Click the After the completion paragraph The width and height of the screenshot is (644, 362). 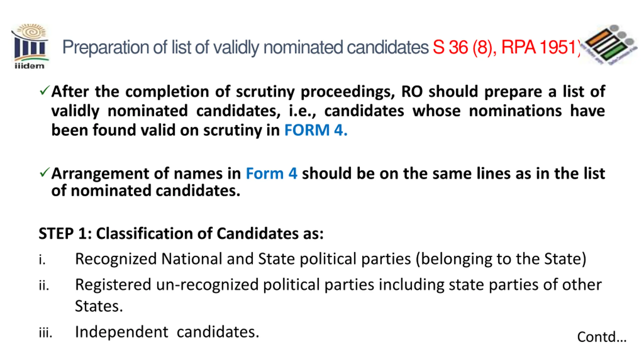pyautogui.click(x=328, y=111)
